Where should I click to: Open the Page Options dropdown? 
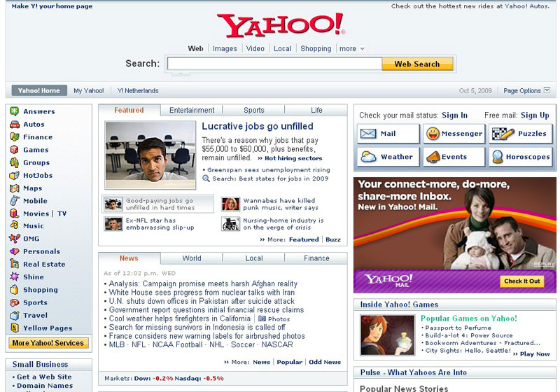(x=526, y=90)
